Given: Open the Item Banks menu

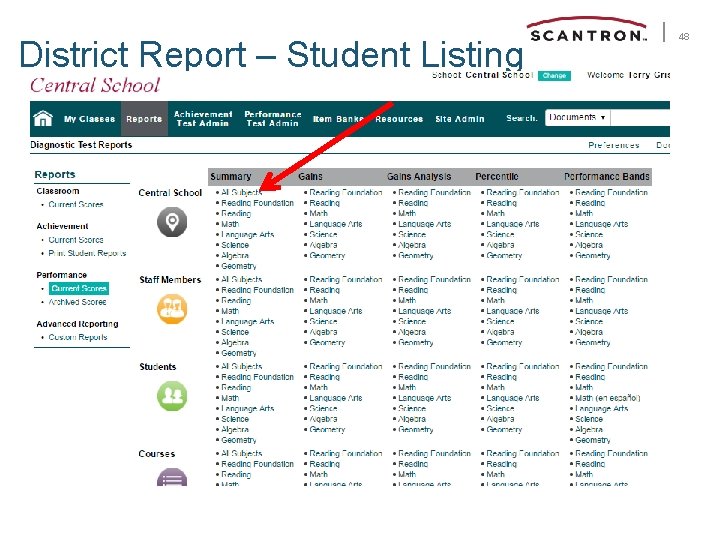Looking at the screenshot, I should 338,119.
